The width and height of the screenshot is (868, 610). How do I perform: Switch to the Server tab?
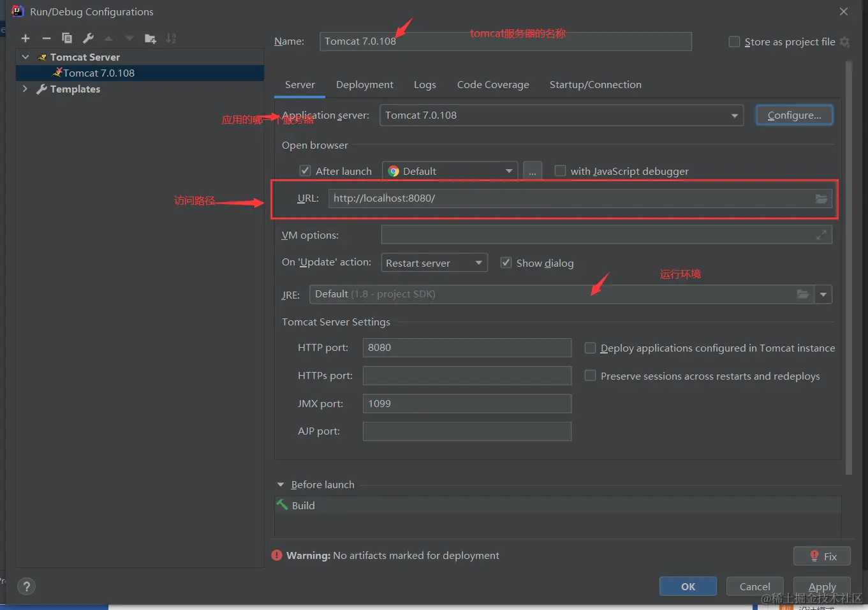click(x=300, y=85)
